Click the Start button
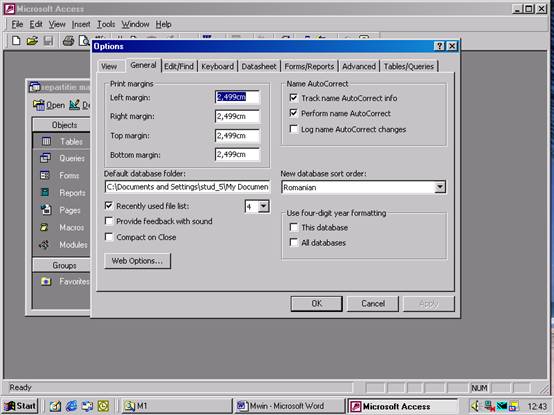 pos(20,406)
